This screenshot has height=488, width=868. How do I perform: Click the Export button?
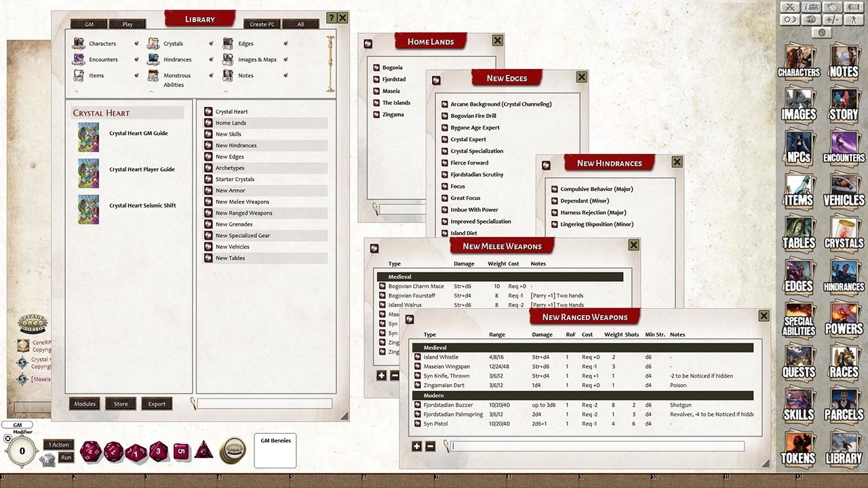[156, 403]
